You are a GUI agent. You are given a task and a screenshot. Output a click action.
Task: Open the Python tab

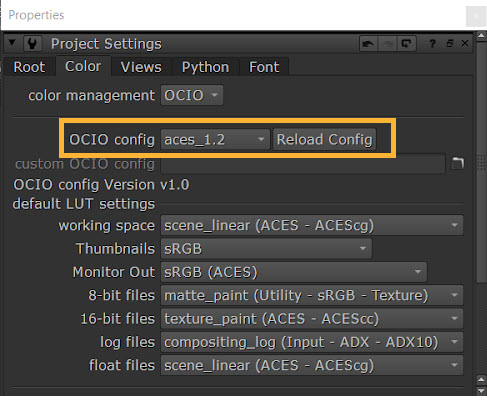tap(205, 67)
